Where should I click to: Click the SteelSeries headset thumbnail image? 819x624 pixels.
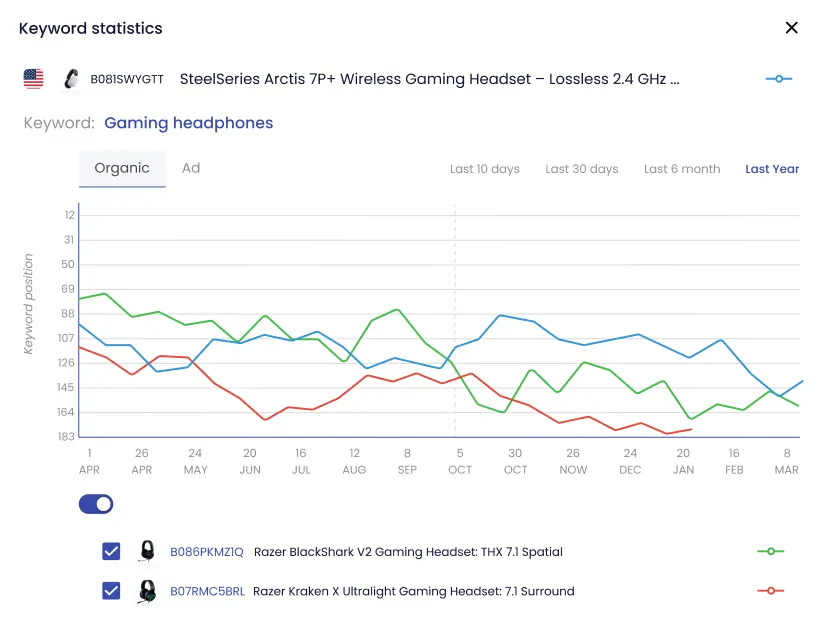click(68, 78)
